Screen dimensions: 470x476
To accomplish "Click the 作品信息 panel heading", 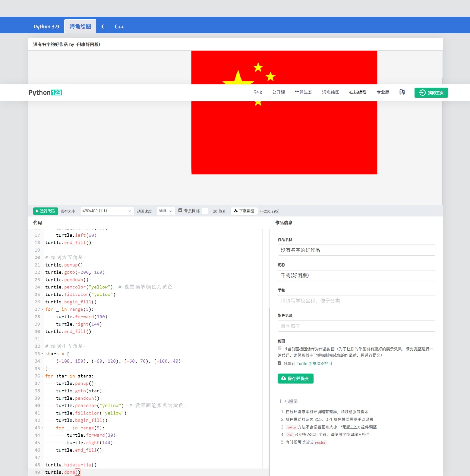I will point(284,223).
